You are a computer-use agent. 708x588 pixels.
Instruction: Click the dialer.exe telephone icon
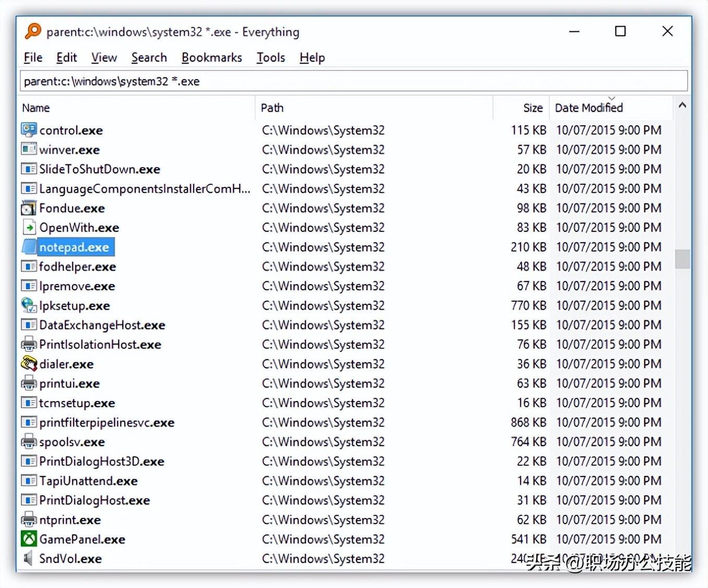coord(29,363)
